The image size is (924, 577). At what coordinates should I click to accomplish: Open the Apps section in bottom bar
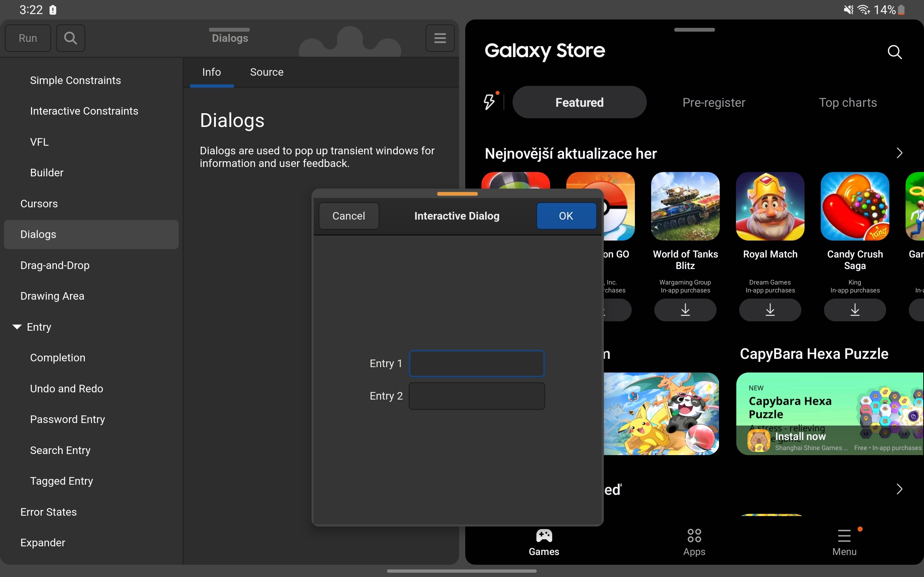pyautogui.click(x=694, y=542)
